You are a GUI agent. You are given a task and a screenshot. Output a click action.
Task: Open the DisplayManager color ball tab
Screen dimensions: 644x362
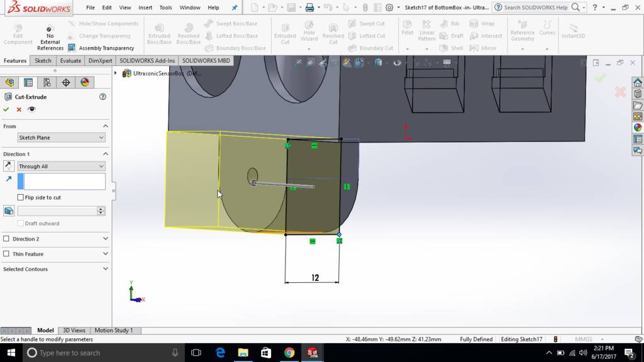85,82
